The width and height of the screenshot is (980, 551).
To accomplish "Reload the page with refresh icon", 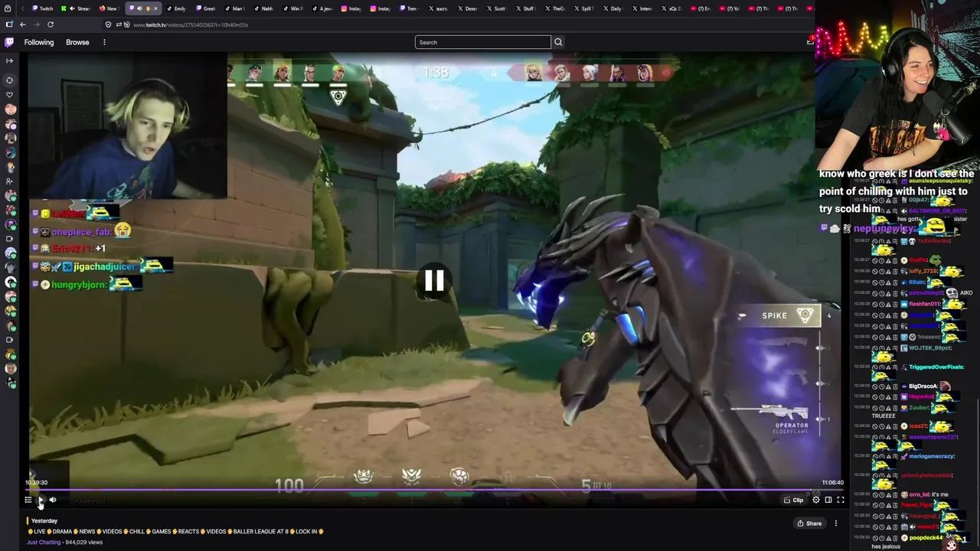I will (x=51, y=24).
